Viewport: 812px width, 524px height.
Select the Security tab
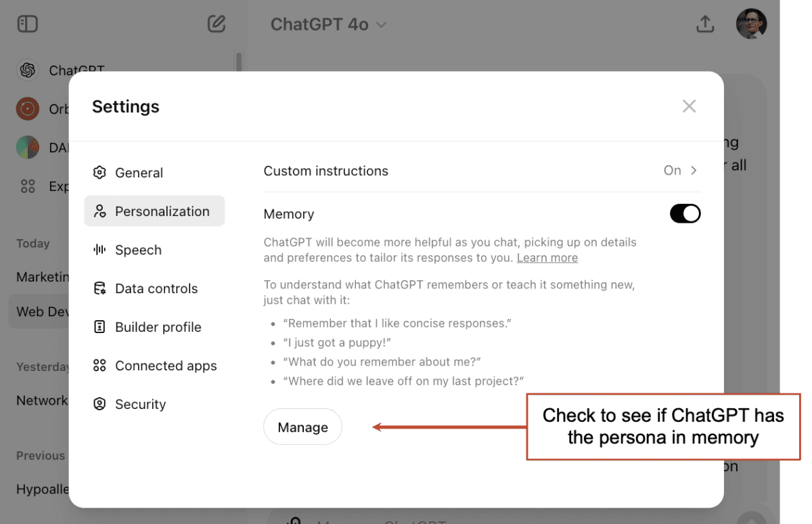[140, 404]
